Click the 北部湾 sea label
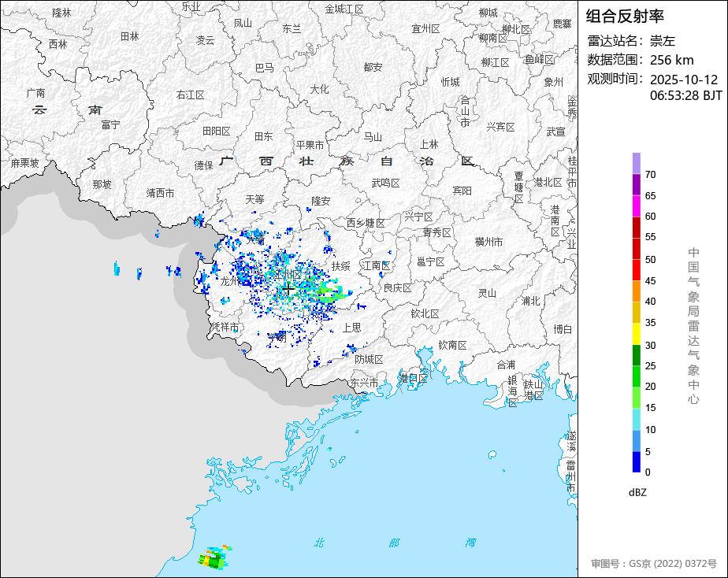Image resolution: width=728 pixels, height=578 pixels. coord(394,543)
